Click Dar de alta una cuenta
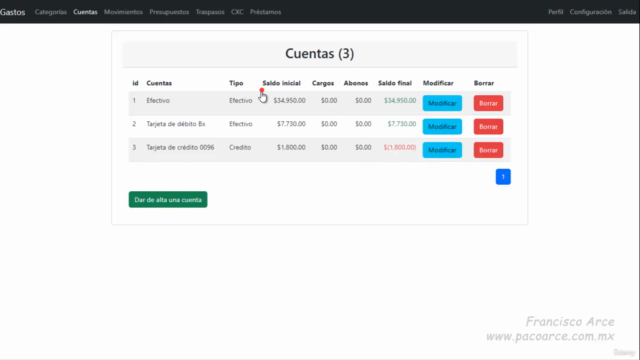The image size is (640, 360). (x=168, y=200)
